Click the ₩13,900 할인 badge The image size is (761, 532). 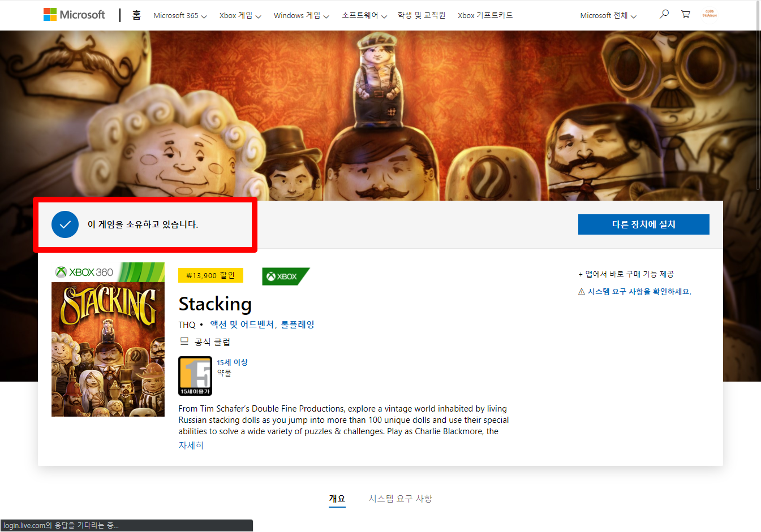[x=210, y=275]
